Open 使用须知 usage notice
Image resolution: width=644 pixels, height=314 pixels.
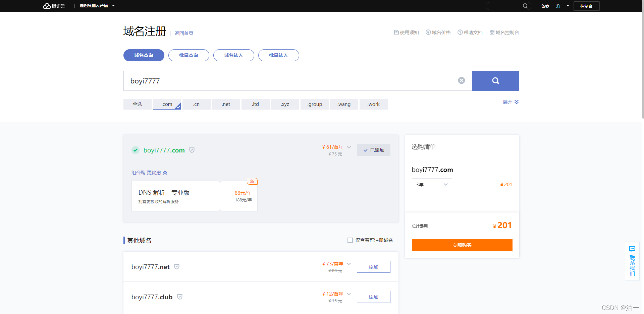[x=406, y=33]
